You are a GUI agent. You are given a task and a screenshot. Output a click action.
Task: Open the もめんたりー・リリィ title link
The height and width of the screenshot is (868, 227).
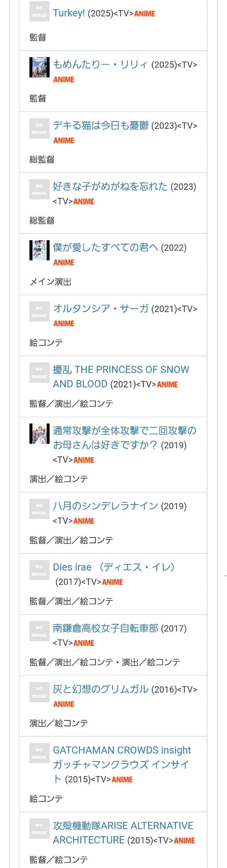click(100, 64)
